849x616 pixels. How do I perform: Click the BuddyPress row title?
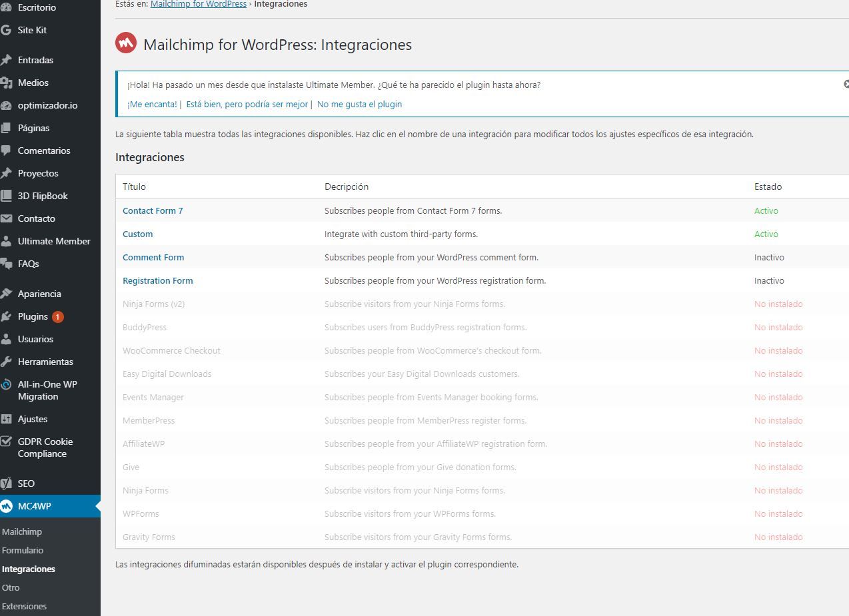coord(145,327)
